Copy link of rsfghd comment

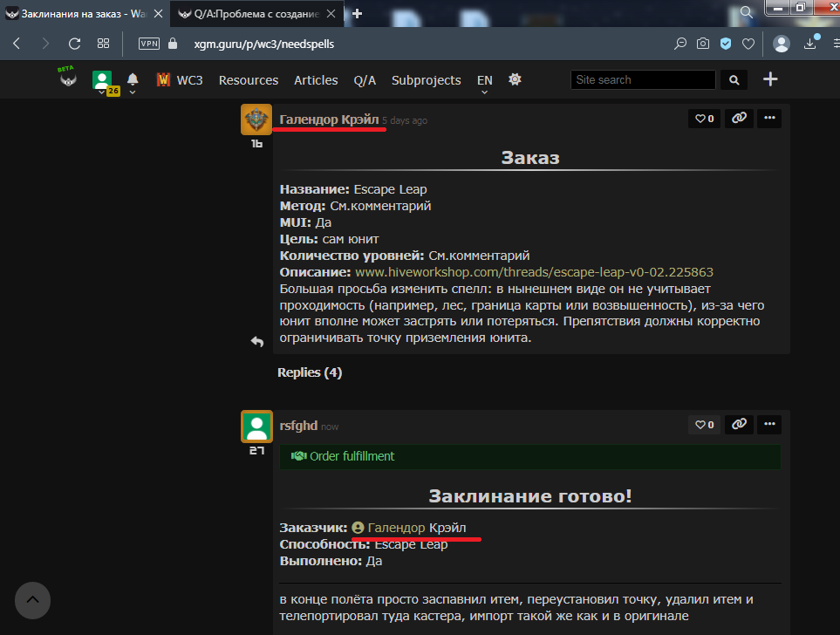(x=740, y=424)
